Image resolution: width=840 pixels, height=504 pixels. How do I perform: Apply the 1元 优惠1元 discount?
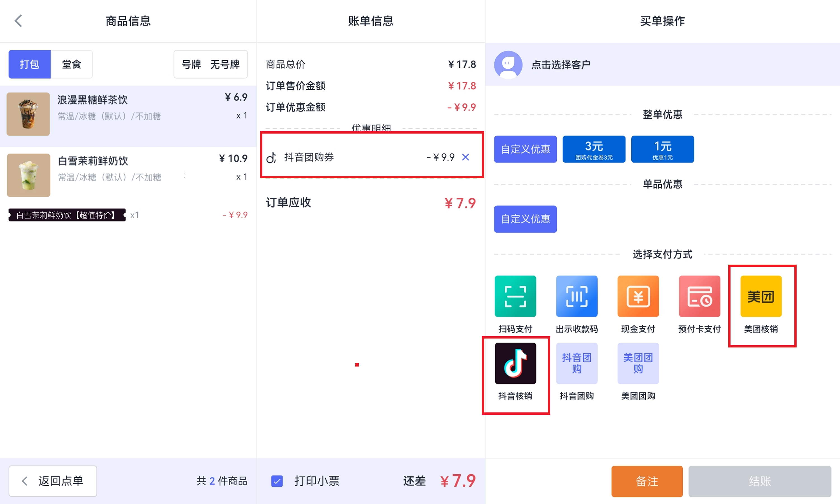(x=662, y=149)
